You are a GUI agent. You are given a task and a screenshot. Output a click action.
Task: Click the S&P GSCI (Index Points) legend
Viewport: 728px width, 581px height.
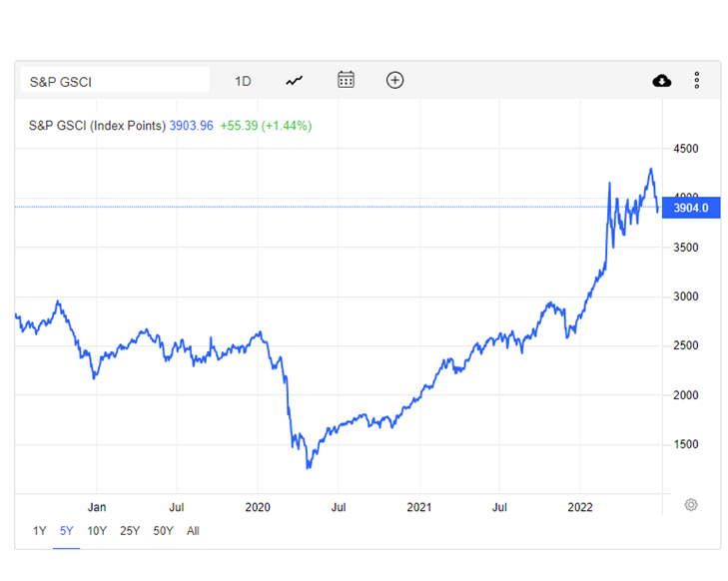97,126
